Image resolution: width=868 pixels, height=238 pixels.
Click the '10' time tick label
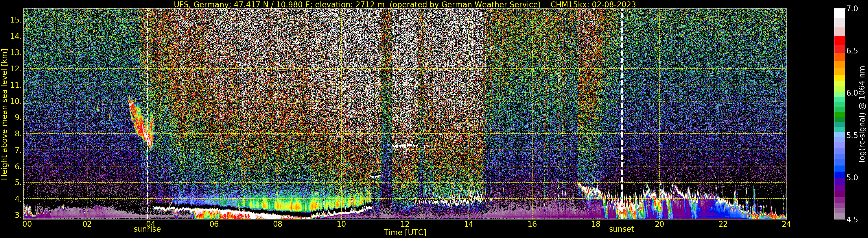coord(341,224)
